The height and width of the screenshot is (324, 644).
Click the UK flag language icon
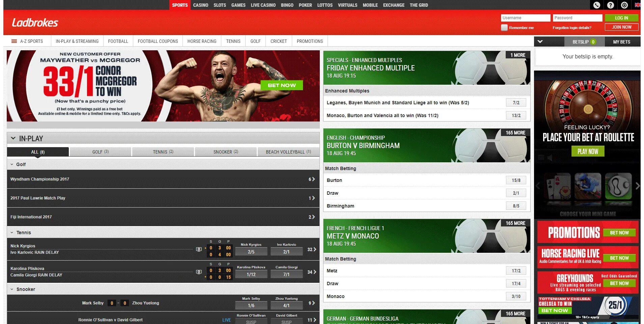point(637,5)
